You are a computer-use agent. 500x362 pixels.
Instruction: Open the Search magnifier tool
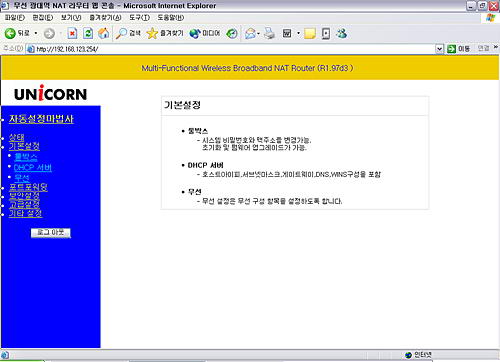(x=128, y=33)
